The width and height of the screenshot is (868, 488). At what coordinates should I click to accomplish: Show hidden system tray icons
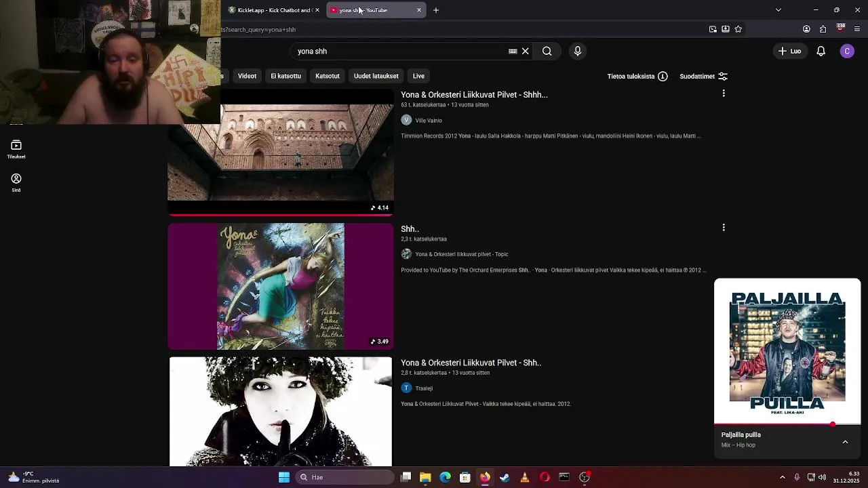782,477
